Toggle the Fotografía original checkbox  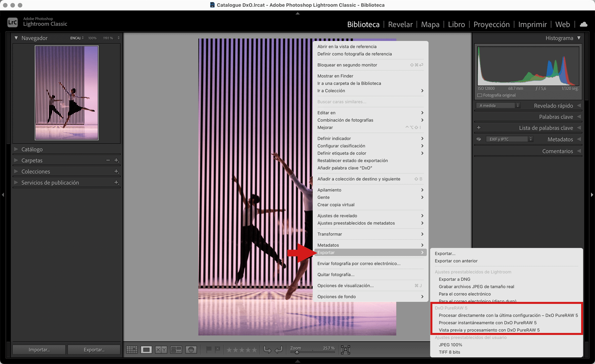pyautogui.click(x=480, y=95)
